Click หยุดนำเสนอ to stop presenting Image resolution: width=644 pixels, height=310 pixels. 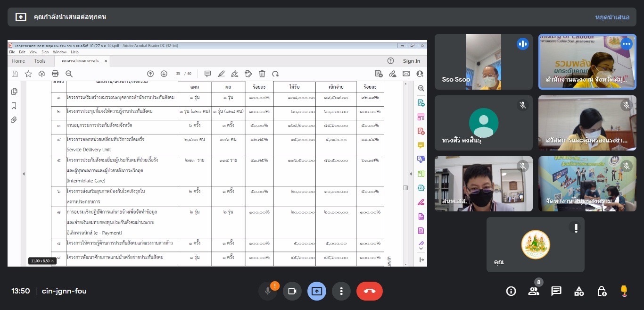point(612,17)
